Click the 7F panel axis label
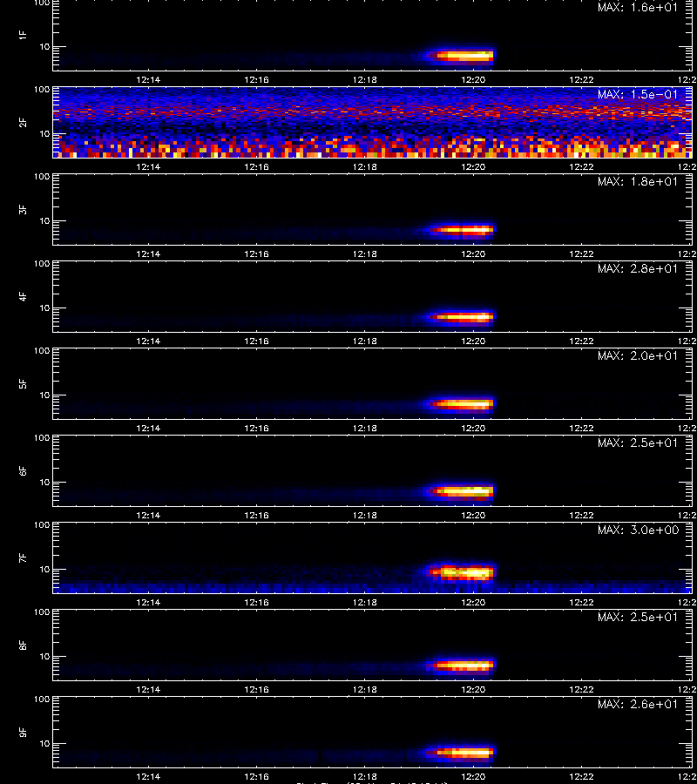Screen dimensions: 697x784 pos(23,558)
